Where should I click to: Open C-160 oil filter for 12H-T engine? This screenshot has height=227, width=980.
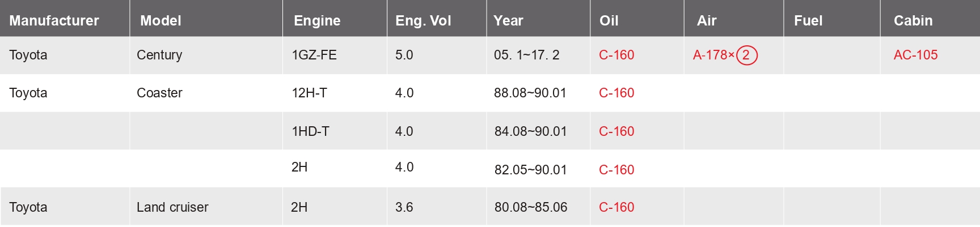tap(616, 93)
